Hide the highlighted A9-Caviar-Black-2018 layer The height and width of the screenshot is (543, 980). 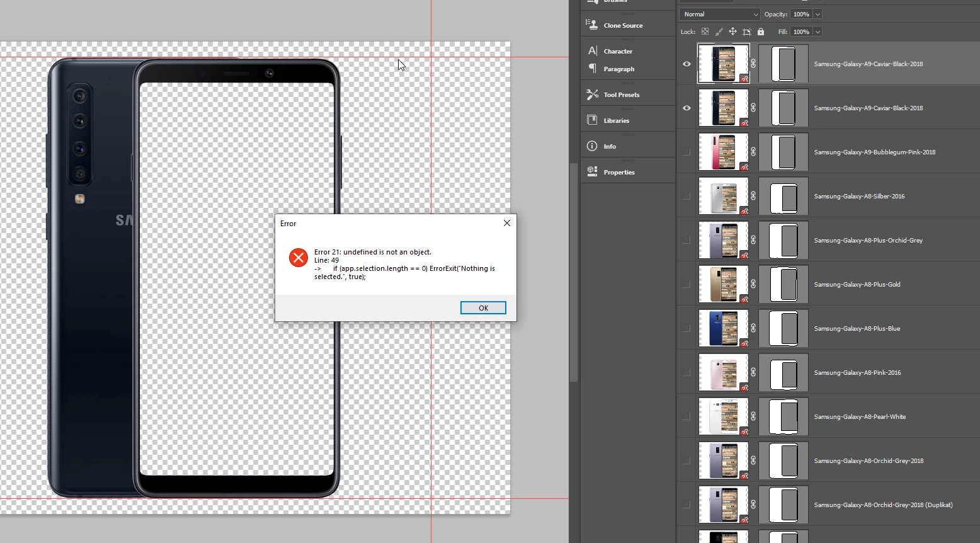coord(687,64)
